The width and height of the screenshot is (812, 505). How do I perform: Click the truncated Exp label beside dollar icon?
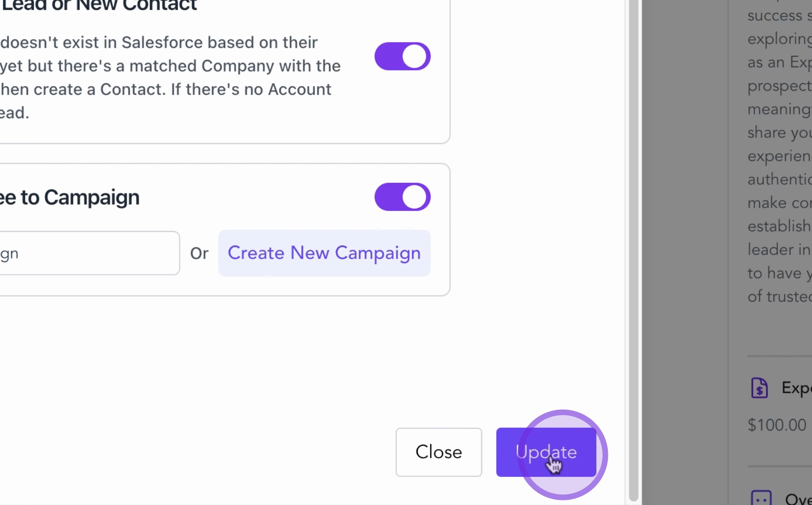click(x=796, y=388)
